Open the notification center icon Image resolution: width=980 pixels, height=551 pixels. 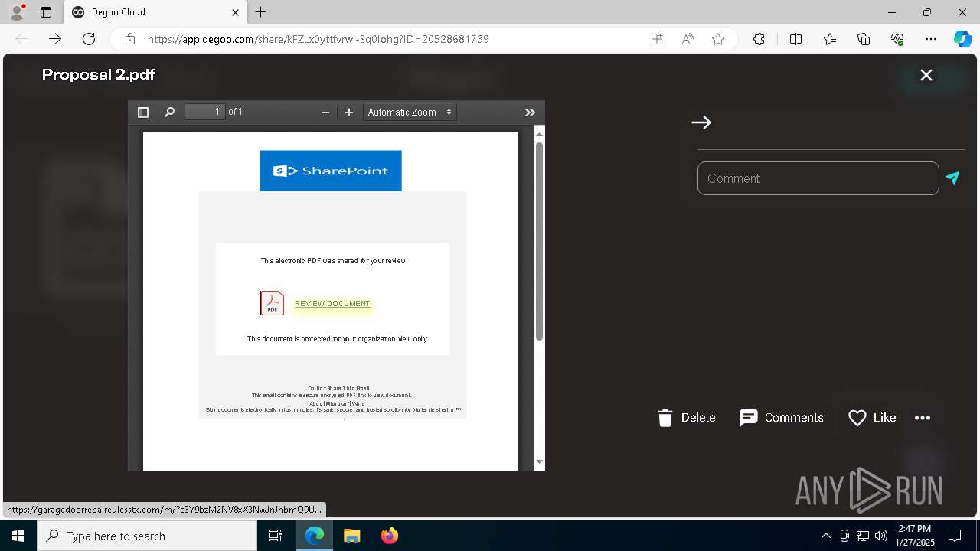pos(955,536)
